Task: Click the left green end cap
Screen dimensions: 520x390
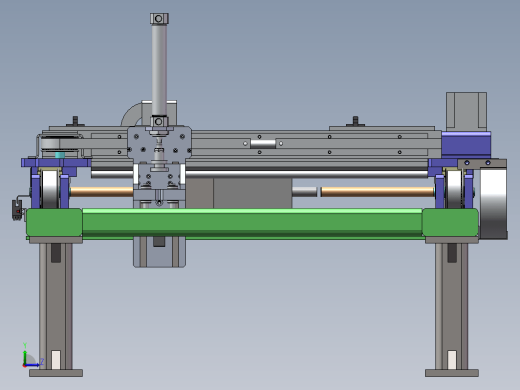Action: pos(54,223)
